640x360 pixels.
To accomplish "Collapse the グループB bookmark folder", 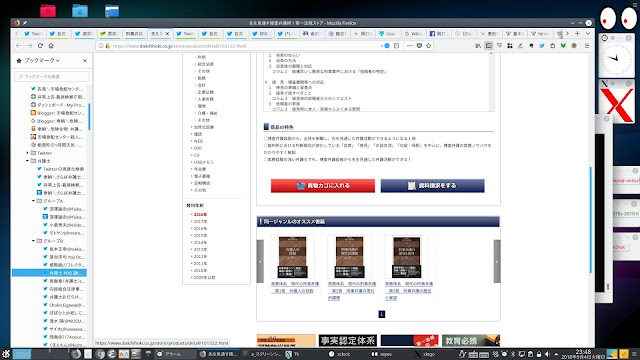I will 33,241.
